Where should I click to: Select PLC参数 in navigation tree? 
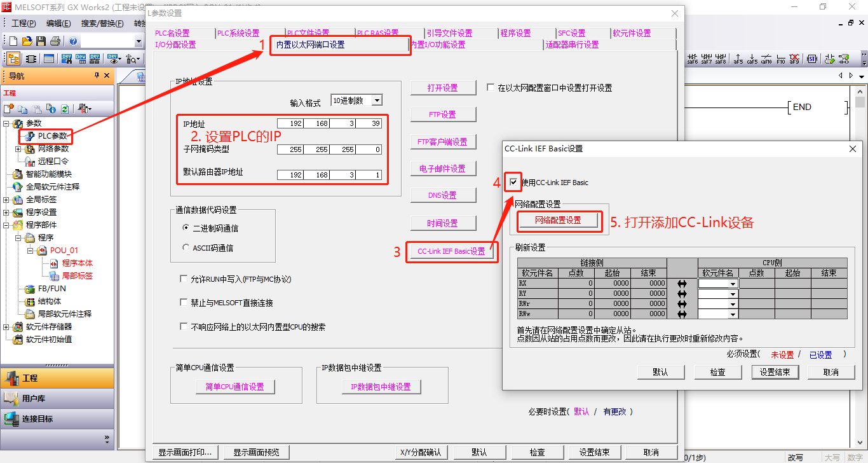tap(52, 136)
